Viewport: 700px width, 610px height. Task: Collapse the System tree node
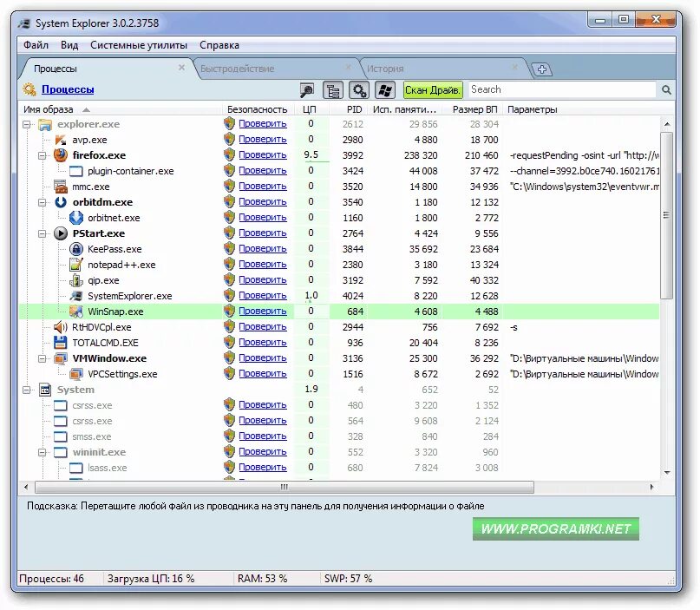click(27, 390)
